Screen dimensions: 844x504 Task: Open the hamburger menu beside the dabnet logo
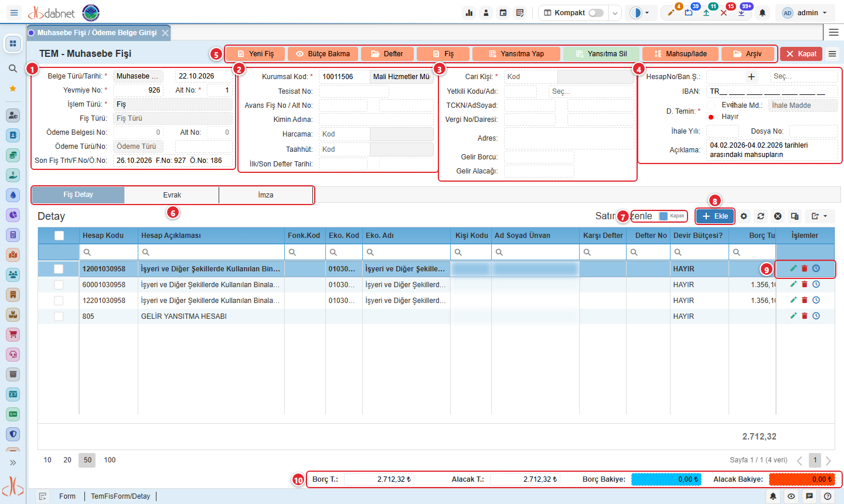coord(15,12)
